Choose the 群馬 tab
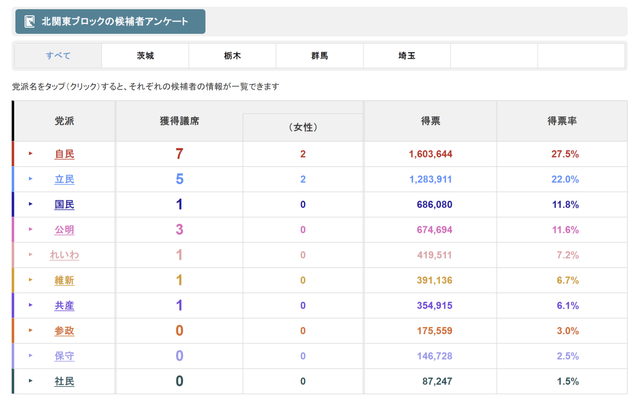640x400 pixels. pyautogui.click(x=319, y=56)
